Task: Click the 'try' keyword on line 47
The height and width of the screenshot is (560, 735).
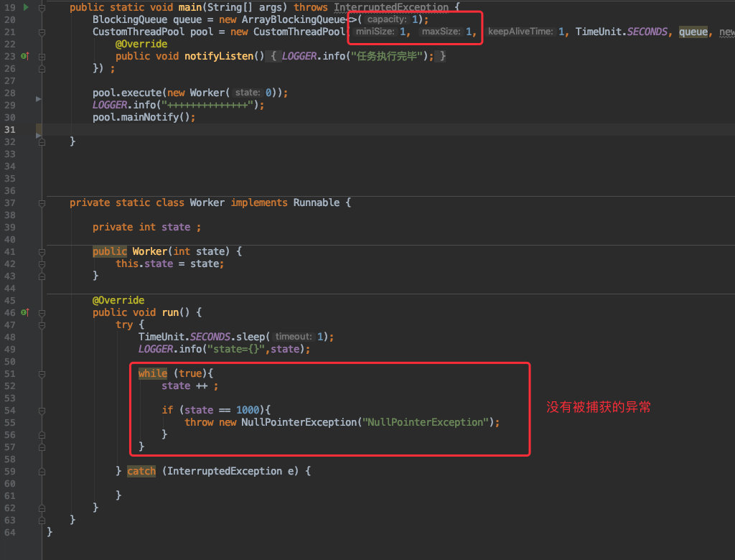Action: pyautogui.click(x=124, y=325)
